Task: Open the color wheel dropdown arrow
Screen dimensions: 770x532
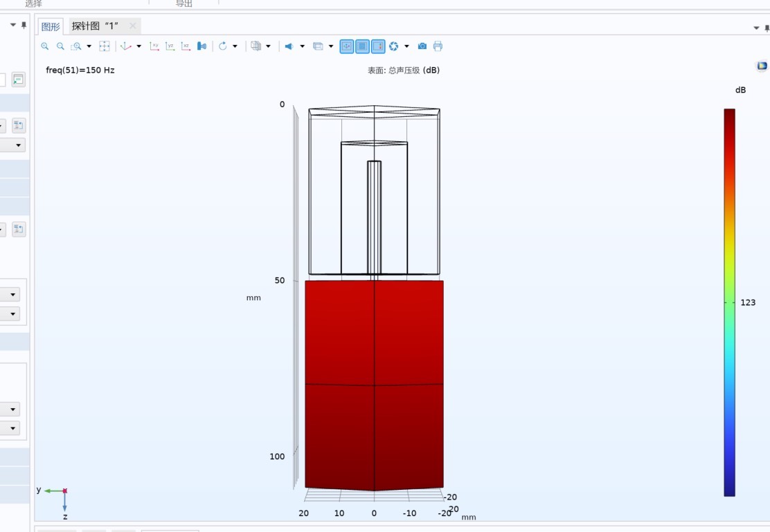Action: (406, 46)
